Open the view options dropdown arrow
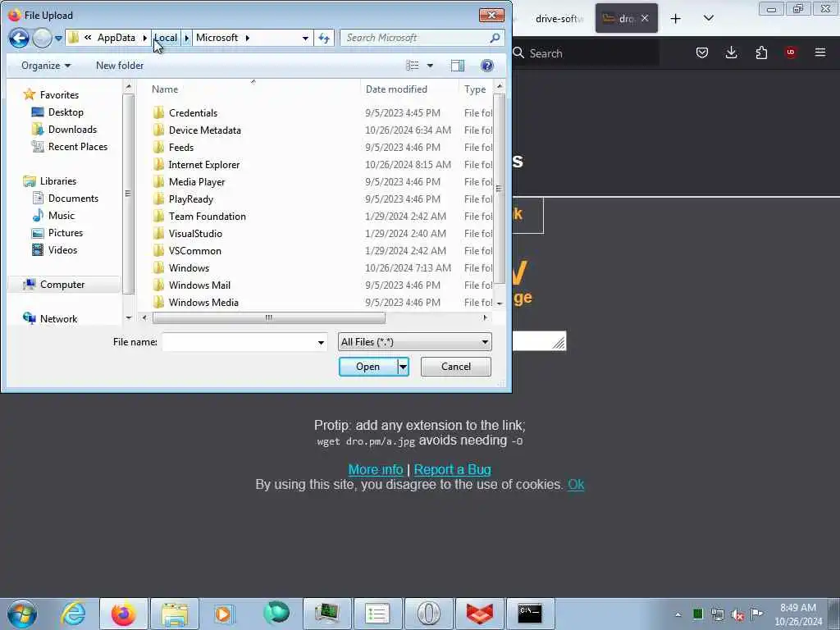The width and height of the screenshot is (840, 630). [430, 66]
